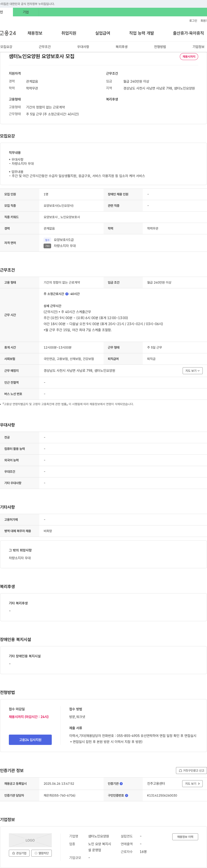207x868 pixels.
Task: Switch to the 개인 tab
Action: coord(6,12)
